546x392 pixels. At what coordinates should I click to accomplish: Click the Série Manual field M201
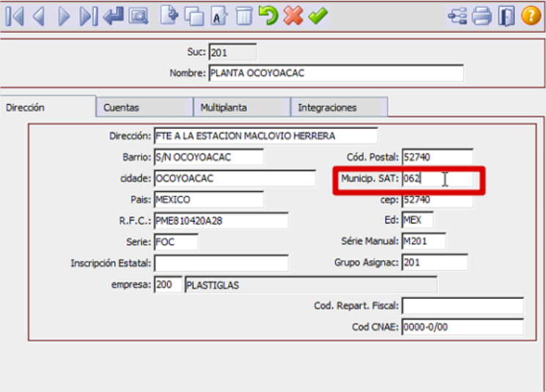click(x=424, y=241)
